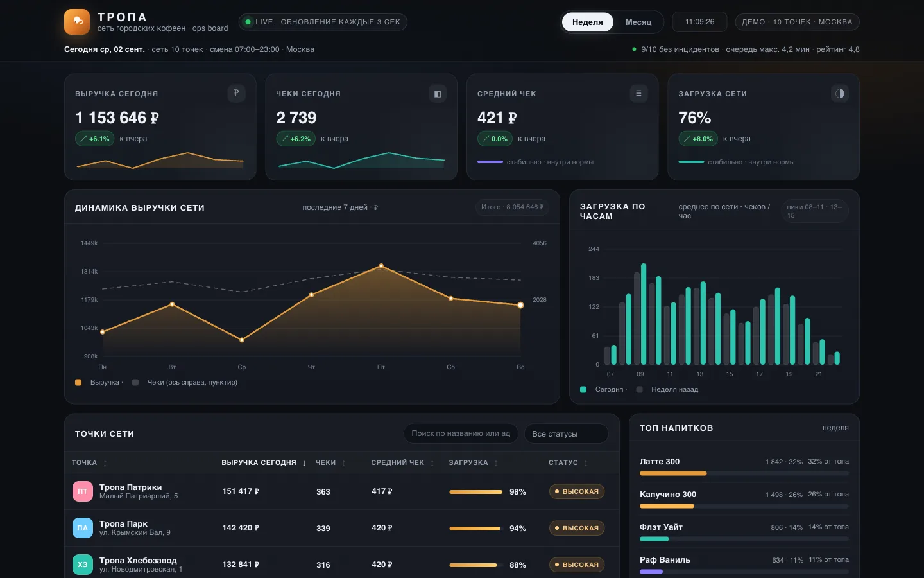This screenshot has width=924, height=578.
Task: Click ВЫСОКАЯ status badge for Тропа Парк
Action: pyautogui.click(x=577, y=529)
